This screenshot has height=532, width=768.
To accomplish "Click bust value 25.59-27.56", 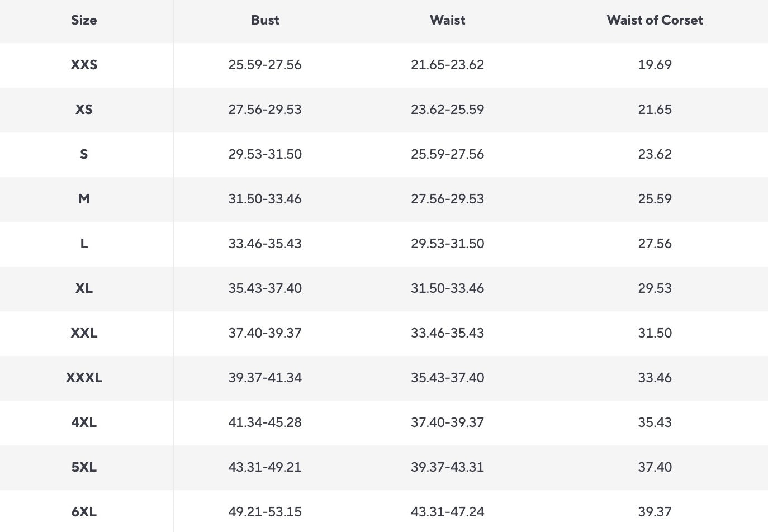I will (x=265, y=65).
